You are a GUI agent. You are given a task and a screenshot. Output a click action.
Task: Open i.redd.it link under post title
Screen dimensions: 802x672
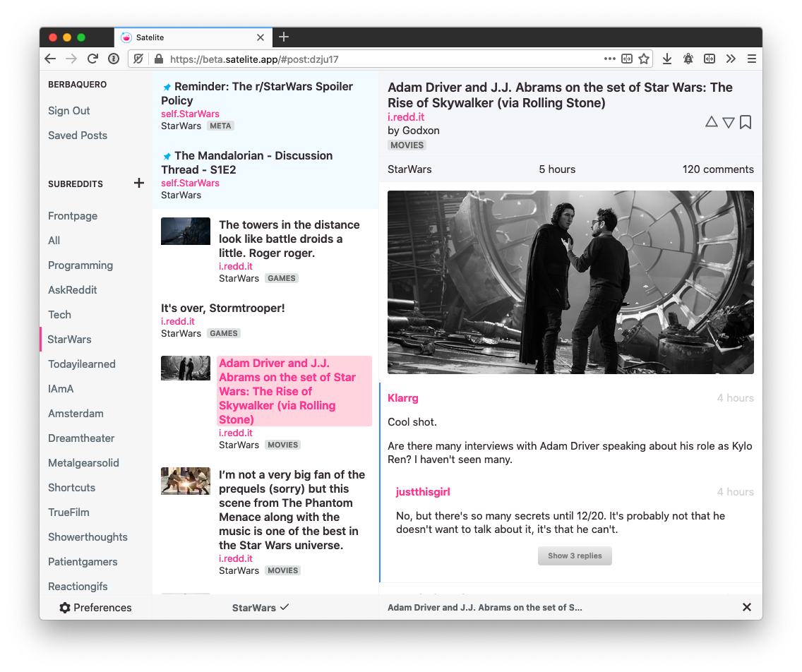coord(406,117)
